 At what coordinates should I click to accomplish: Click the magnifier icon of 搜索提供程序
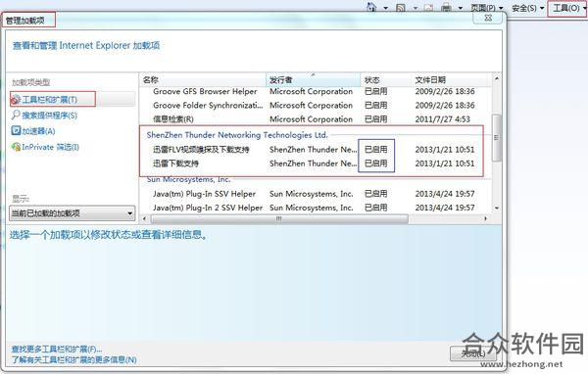[x=16, y=115]
